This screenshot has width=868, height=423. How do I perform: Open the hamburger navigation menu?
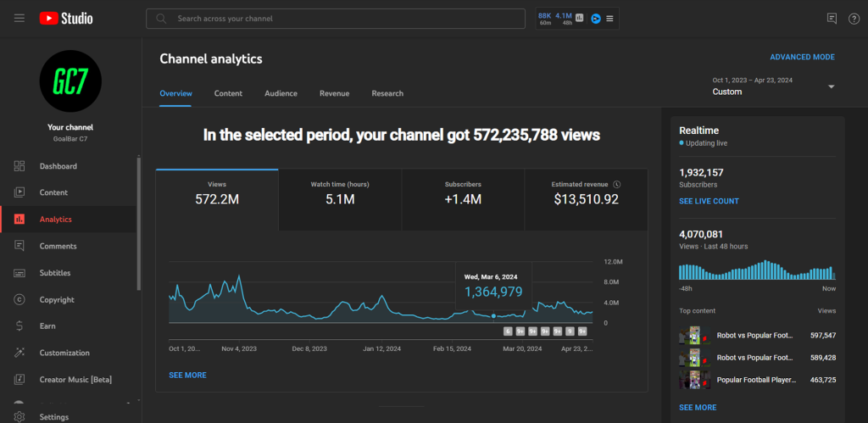click(19, 19)
